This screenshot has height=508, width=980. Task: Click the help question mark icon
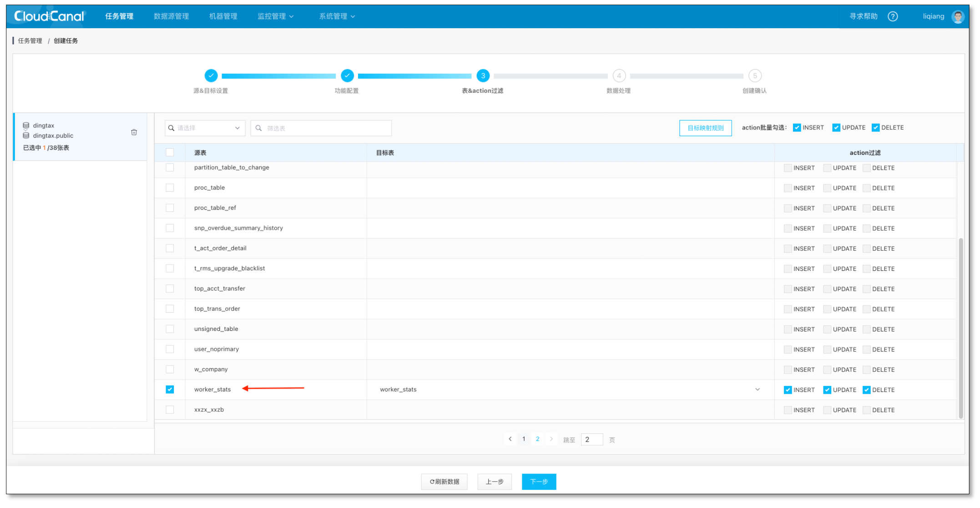coord(893,16)
